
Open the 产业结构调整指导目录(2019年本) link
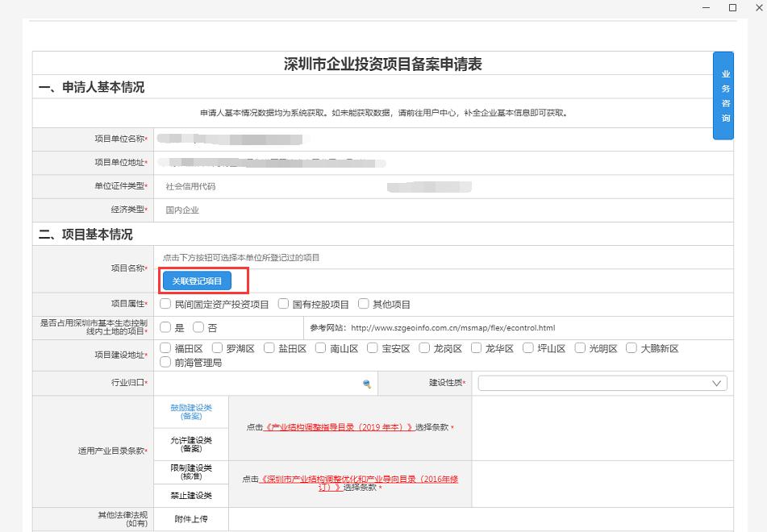click(339, 427)
